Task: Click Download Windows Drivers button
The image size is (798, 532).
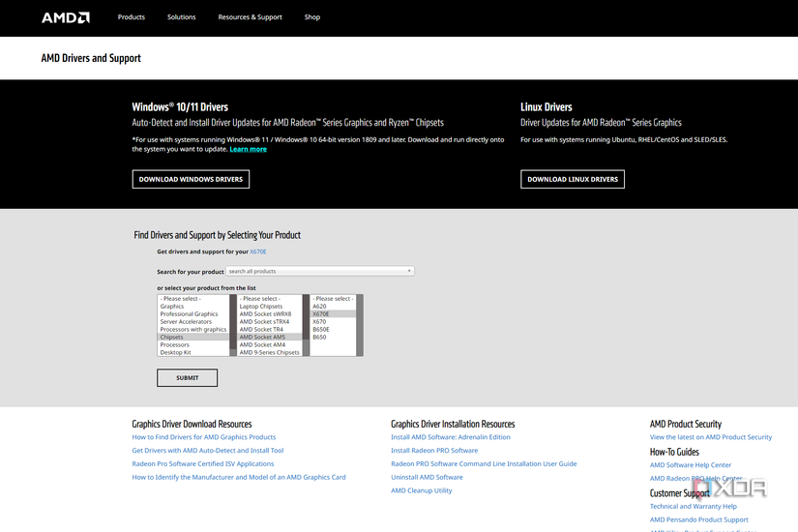Action: pyautogui.click(x=191, y=179)
